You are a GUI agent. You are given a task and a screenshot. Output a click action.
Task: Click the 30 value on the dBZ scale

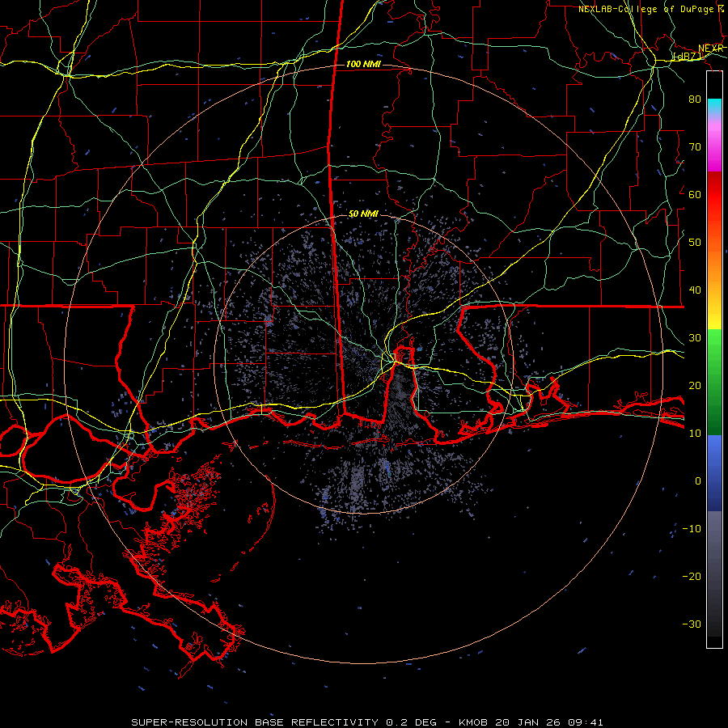[695, 338]
